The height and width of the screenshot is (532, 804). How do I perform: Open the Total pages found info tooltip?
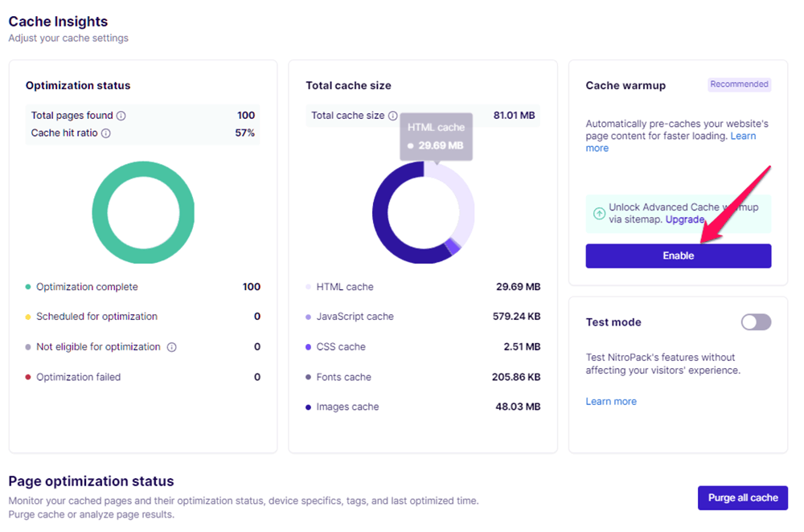121,116
